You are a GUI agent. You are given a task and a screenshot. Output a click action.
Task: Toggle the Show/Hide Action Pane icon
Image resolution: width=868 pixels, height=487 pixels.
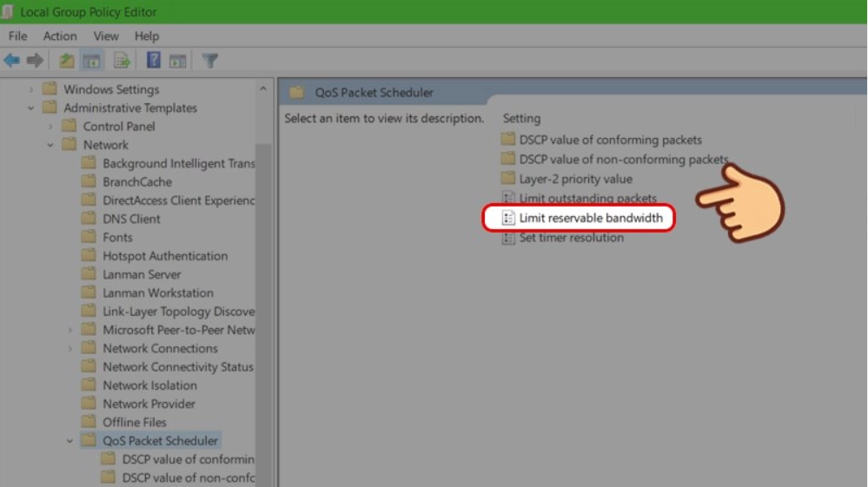click(x=178, y=61)
